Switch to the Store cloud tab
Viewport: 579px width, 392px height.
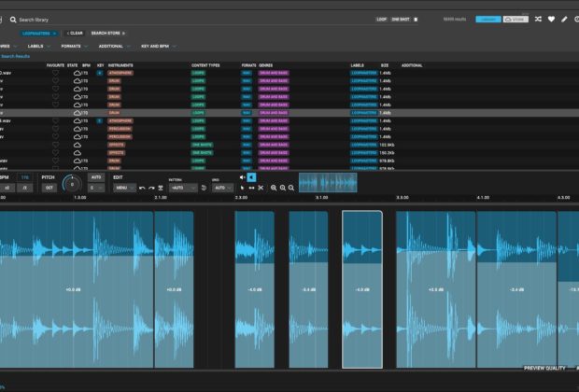[515, 20]
